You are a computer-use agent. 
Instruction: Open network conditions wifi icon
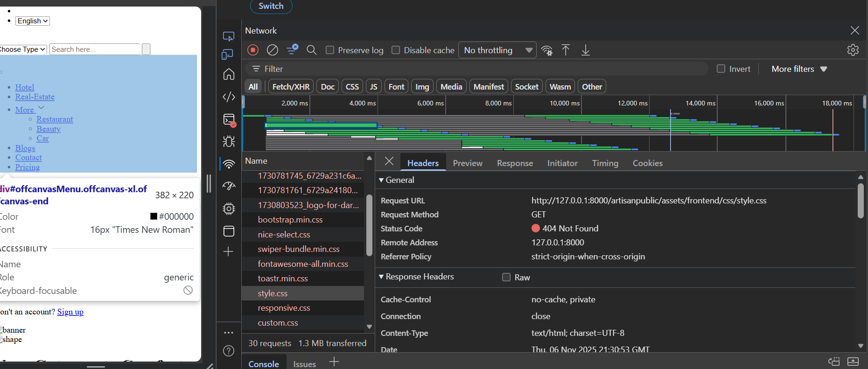click(547, 50)
